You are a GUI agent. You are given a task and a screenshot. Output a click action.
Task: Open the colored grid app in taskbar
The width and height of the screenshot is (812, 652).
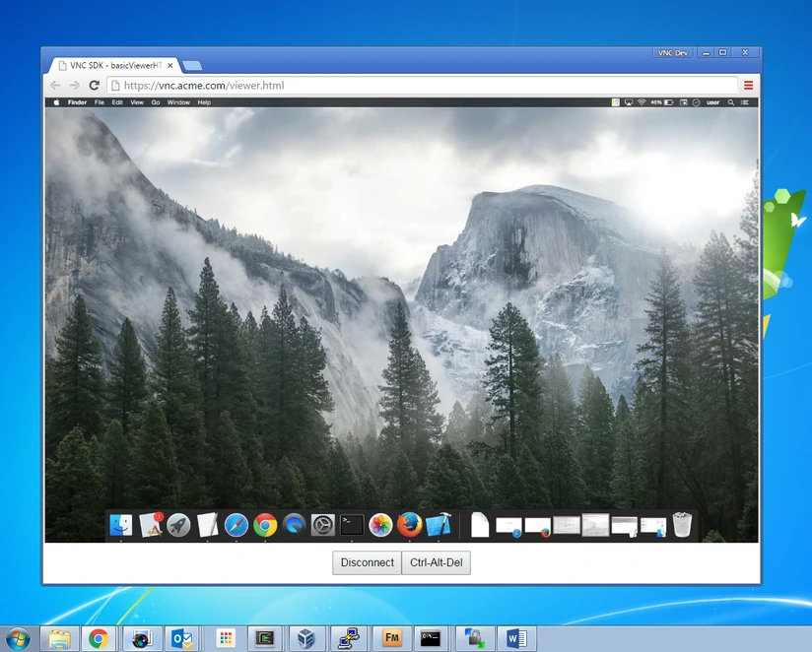coord(226,639)
